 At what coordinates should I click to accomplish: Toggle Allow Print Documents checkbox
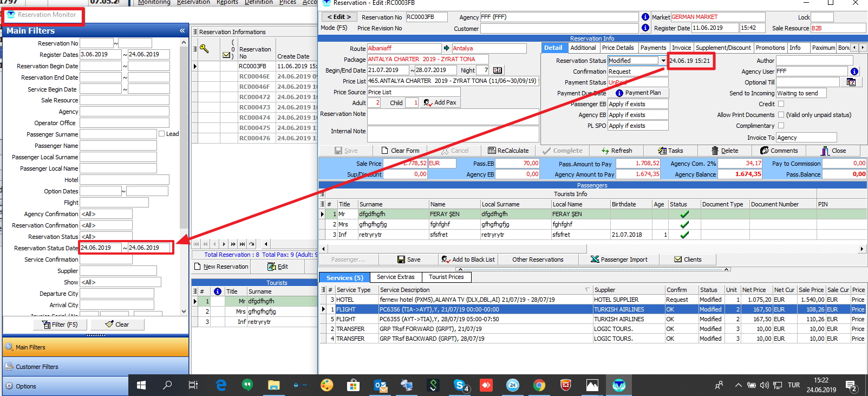(781, 114)
